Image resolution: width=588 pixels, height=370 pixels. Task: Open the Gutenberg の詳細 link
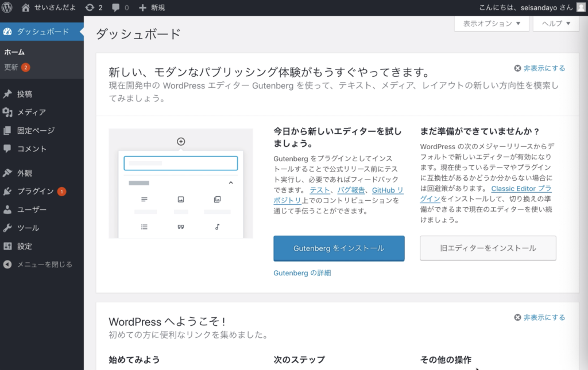pyautogui.click(x=302, y=273)
